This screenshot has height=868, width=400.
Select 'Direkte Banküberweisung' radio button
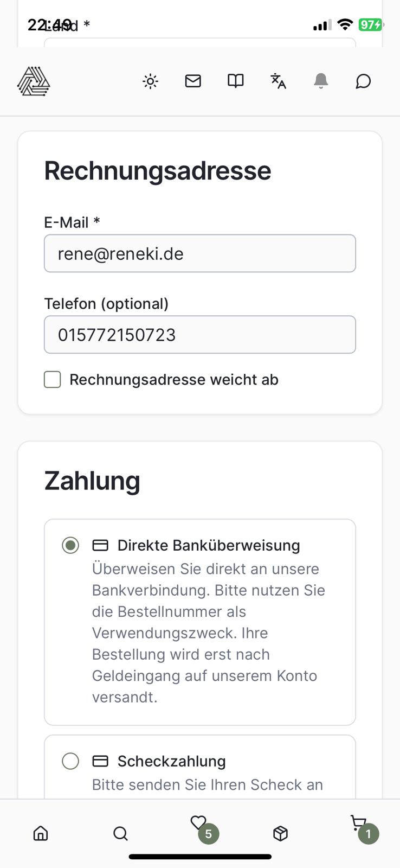(x=70, y=545)
